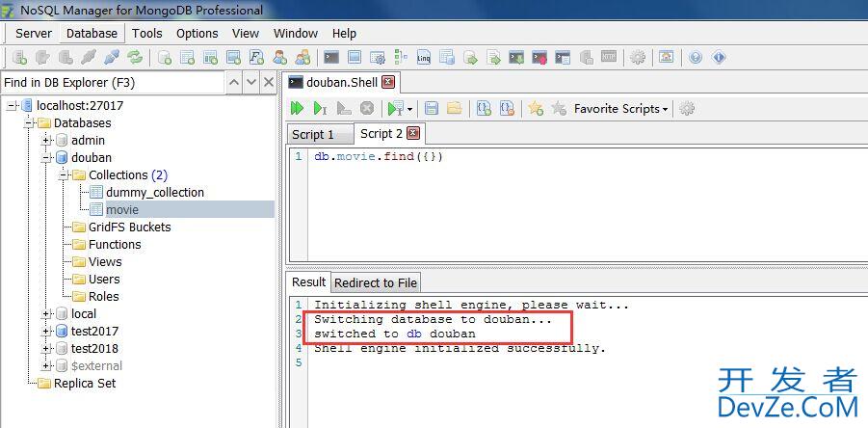Click the Create User toolbar icon
This screenshot has height=428, width=868.
(x=279, y=57)
